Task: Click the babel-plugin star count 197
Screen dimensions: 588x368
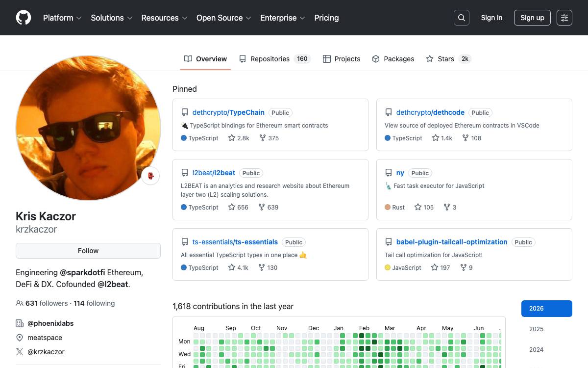Action: pos(441,267)
